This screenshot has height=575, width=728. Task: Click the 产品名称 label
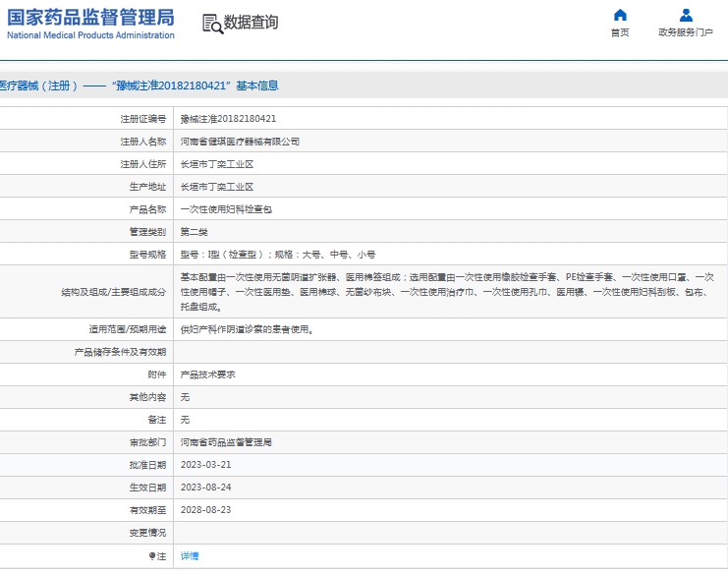click(x=147, y=209)
